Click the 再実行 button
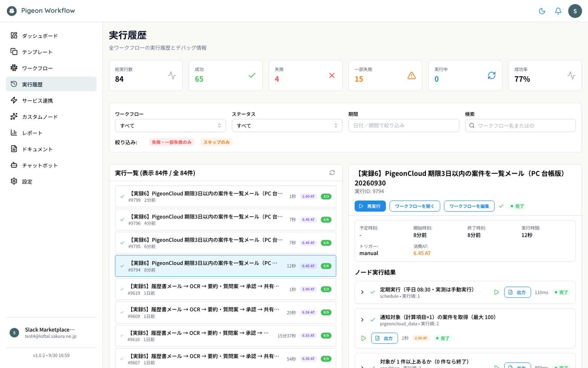Image resolution: width=588 pixels, height=368 pixels. 370,206
